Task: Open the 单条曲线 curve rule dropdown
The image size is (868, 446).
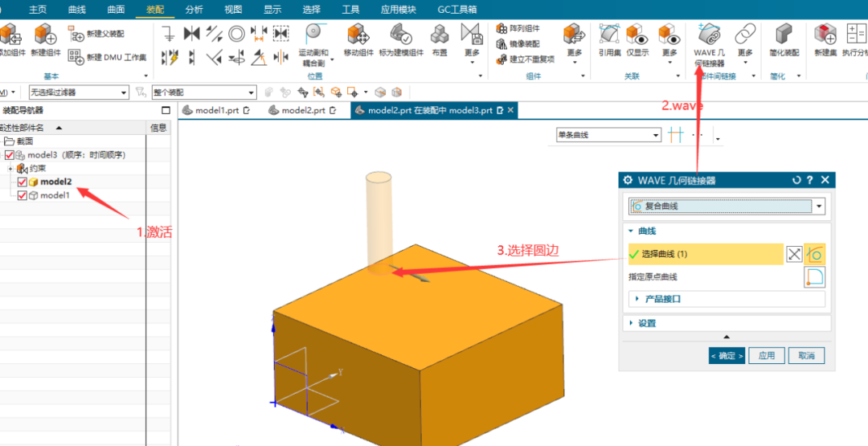Action: (609, 135)
